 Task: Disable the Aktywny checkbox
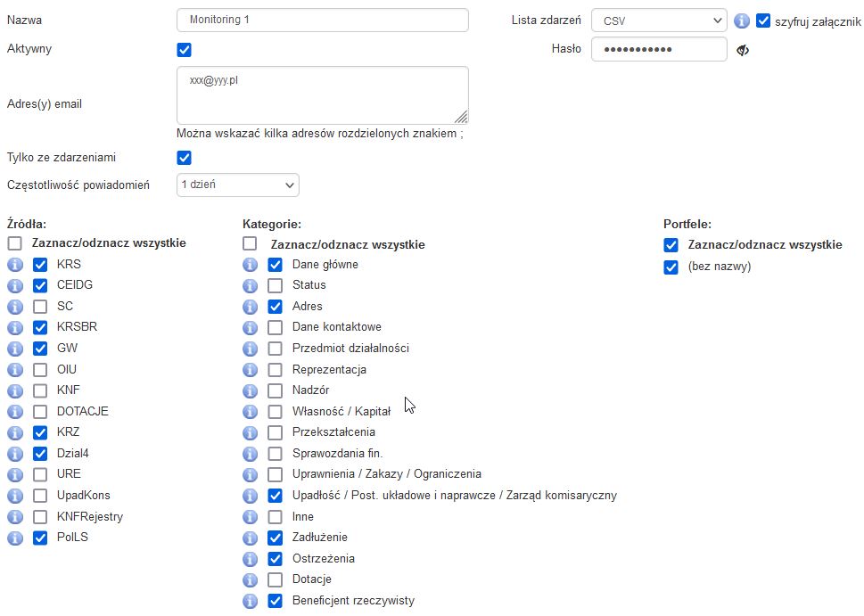click(185, 50)
